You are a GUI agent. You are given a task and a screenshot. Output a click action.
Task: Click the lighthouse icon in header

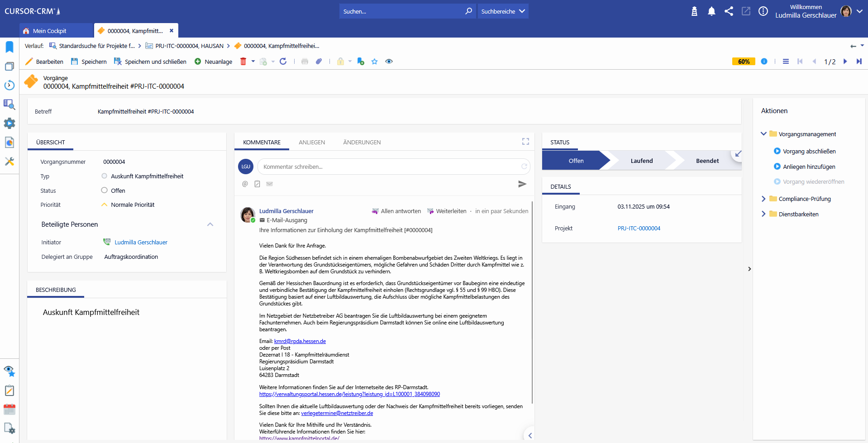694,11
